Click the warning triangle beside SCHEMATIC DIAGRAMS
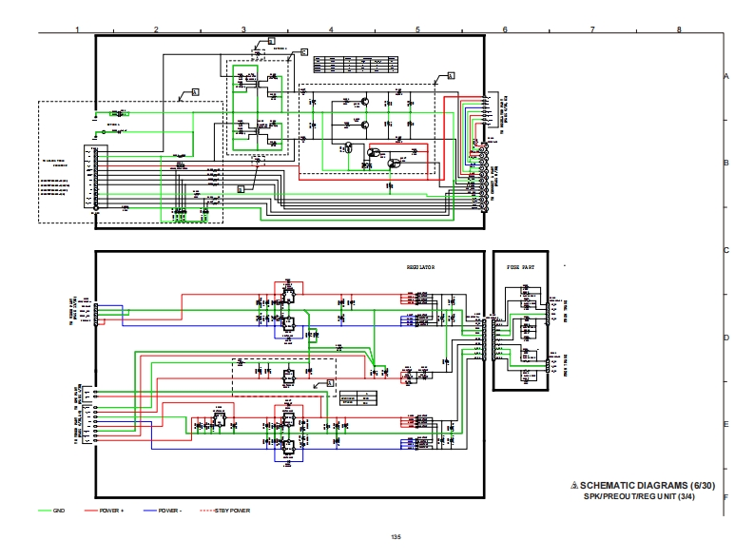Image resolution: width=754 pixels, height=560 pixels. pyautogui.click(x=574, y=486)
